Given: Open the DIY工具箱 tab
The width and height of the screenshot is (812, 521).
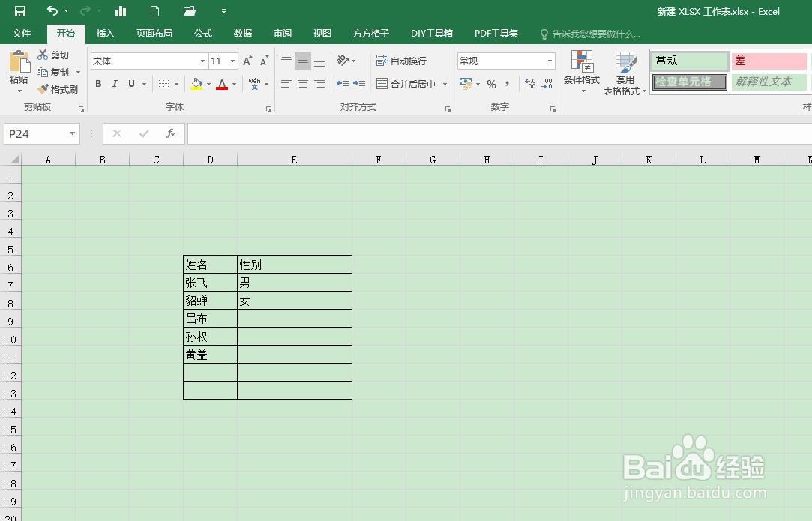Looking at the screenshot, I should tap(432, 33).
